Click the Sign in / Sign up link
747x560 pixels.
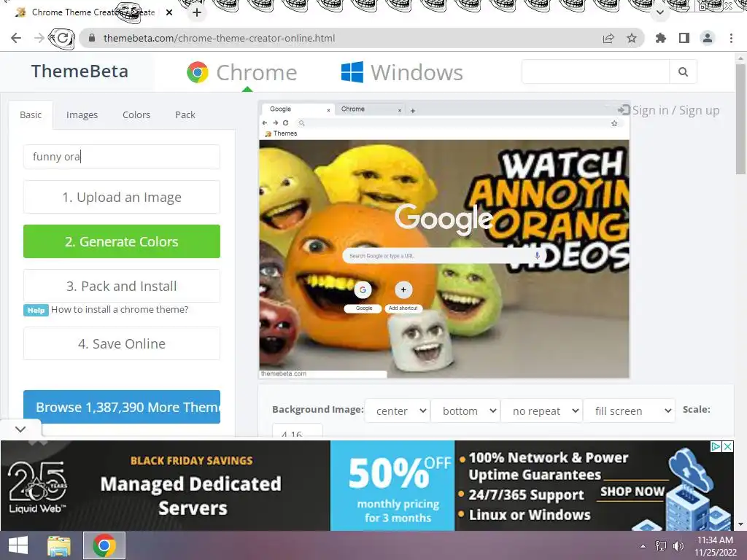pyautogui.click(x=669, y=111)
